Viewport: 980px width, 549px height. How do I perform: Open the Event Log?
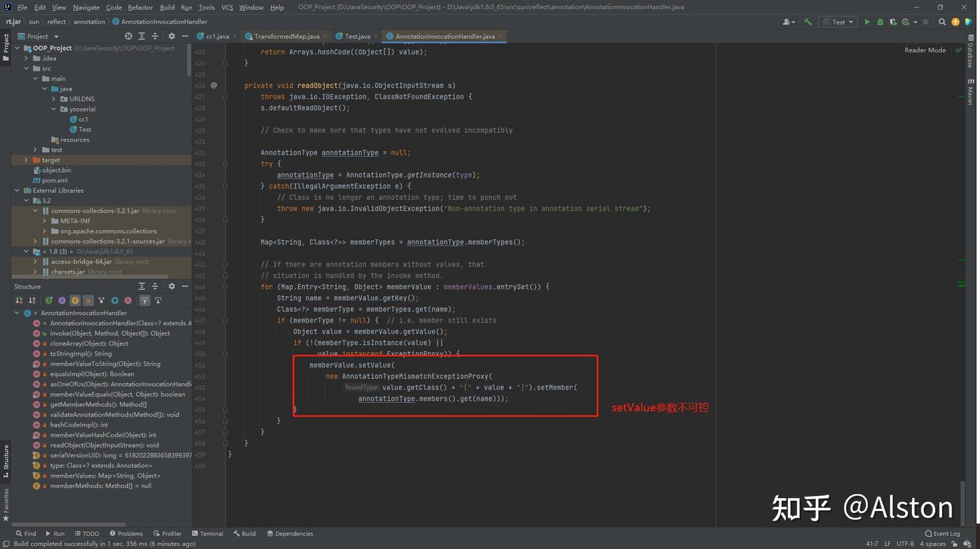coord(943,533)
